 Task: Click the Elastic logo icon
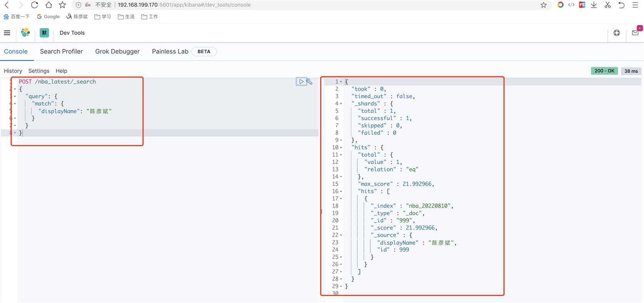click(x=25, y=33)
